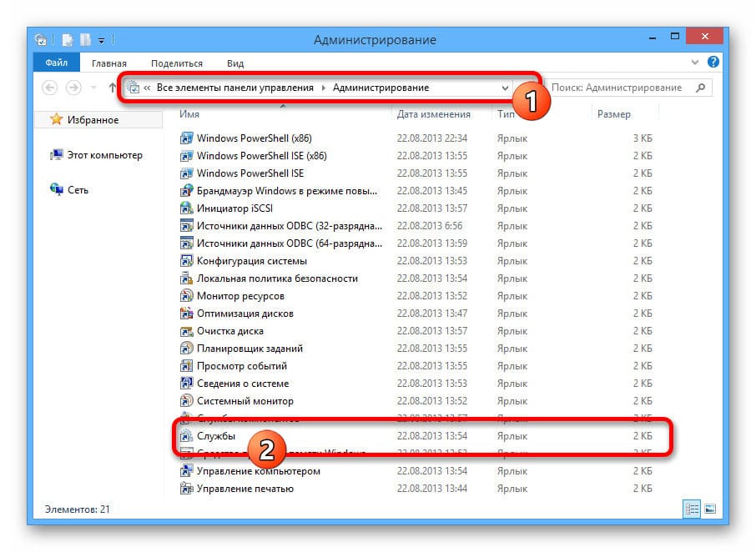Click the Сведения о системе icon
Image resolution: width=756 pixels, height=552 pixels.
(187, 384)
